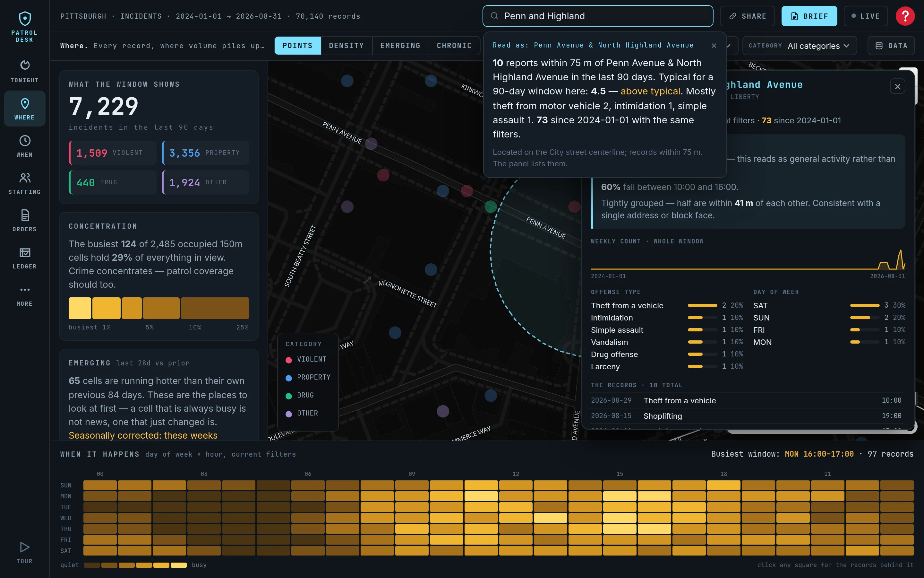Image resolution: width=924 pixels, height=578 pixels.
Task: Select the Where map pin icon
Action: click(x=25, y=104)
